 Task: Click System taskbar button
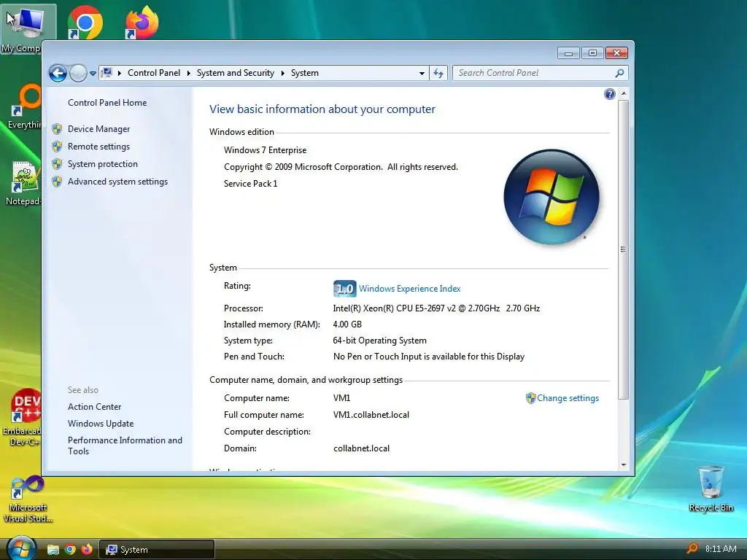(x=157, y=550)
